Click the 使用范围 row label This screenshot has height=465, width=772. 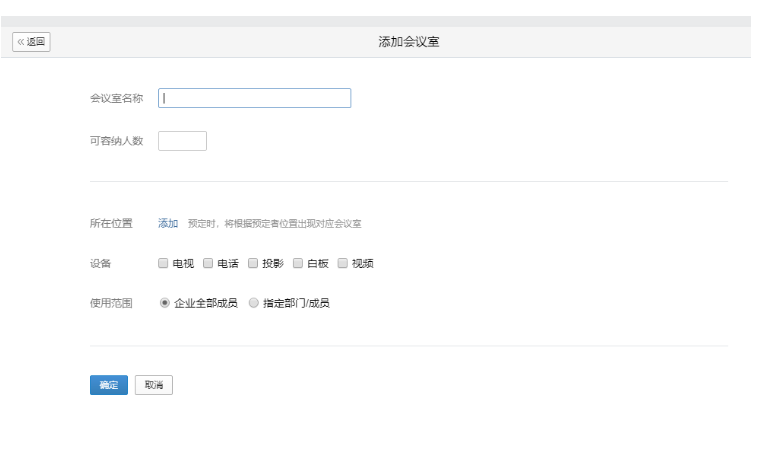(x=111, y=302)
